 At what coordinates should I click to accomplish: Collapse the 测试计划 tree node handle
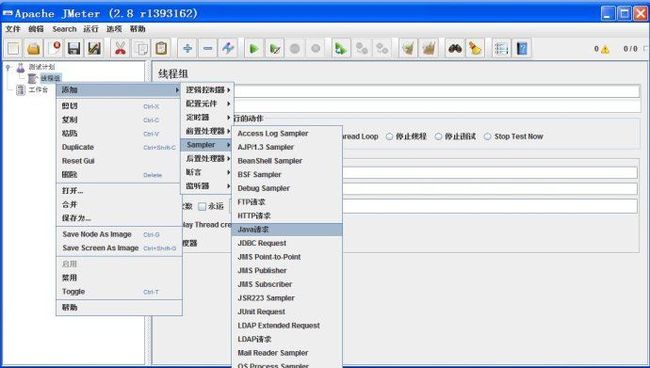tap(8, 67)
